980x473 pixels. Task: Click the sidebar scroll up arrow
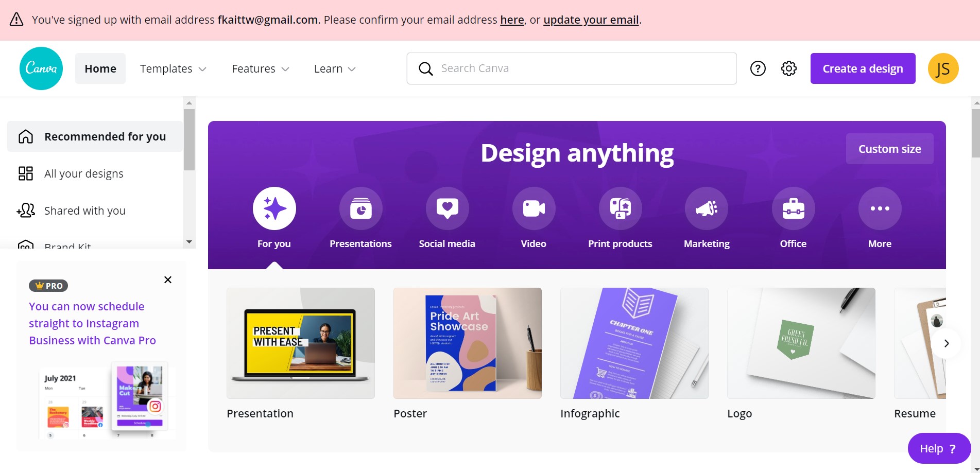click(x=189, y=103)
